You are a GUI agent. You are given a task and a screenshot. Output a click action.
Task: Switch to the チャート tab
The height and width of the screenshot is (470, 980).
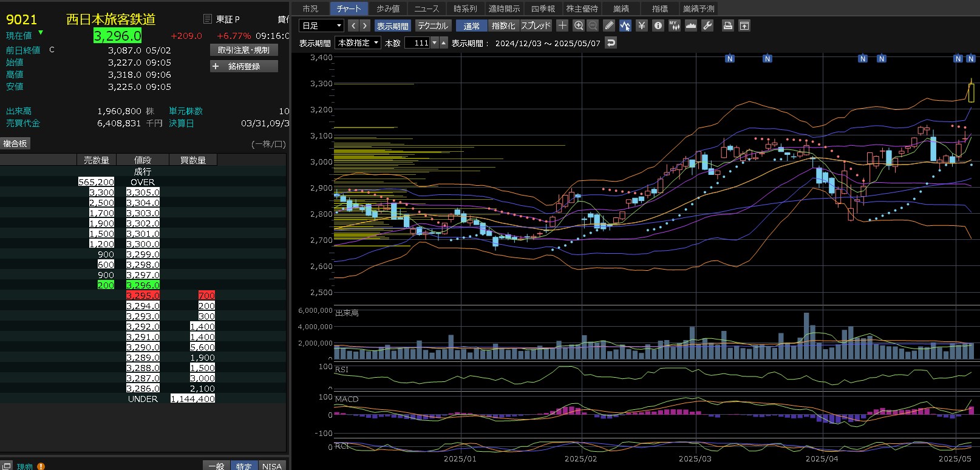pos(349,9)
